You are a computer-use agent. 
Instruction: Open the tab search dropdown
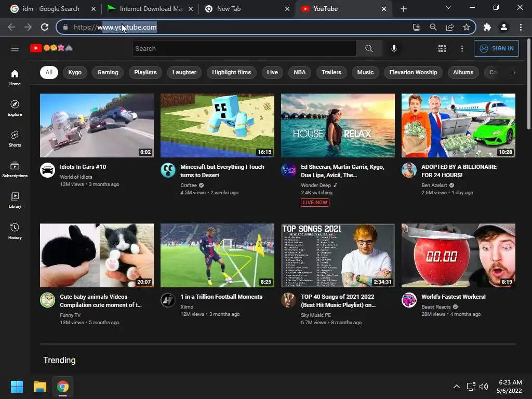tap(448, 7)
